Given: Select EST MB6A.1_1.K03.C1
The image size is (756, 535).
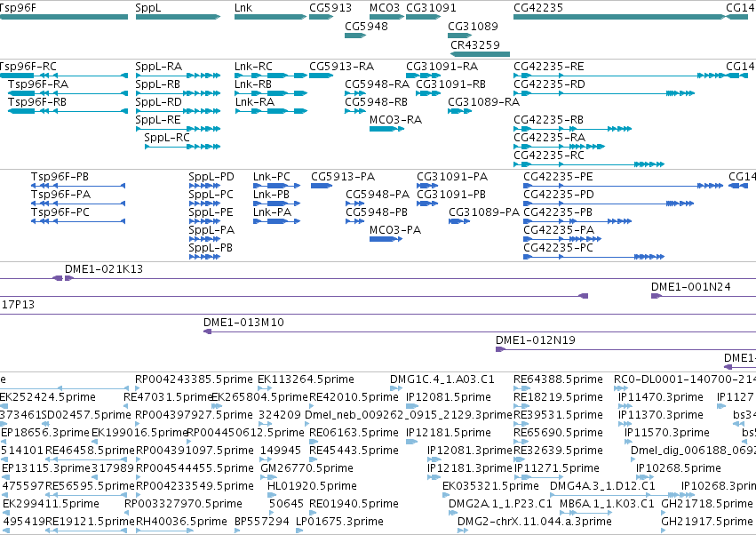Looking at the screenshot, I should tap(608, 504).
